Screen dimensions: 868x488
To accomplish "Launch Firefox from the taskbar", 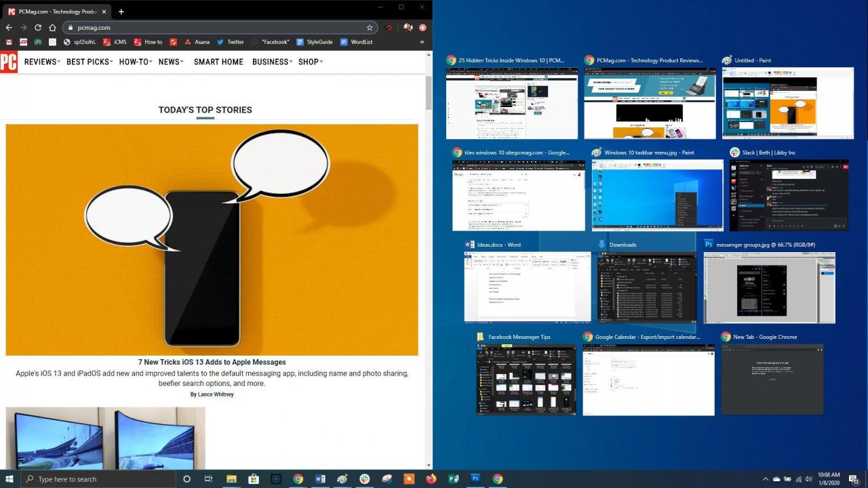I will [431, 479].
